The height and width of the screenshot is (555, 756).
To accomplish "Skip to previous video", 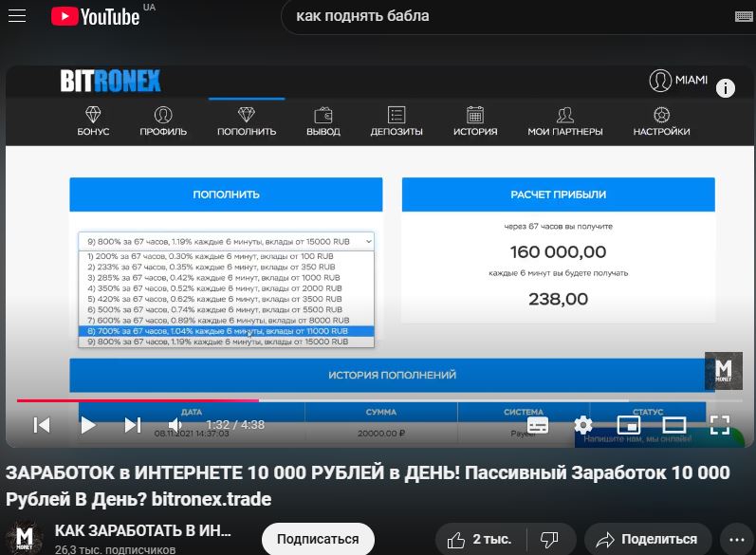I will pos(42,425).
